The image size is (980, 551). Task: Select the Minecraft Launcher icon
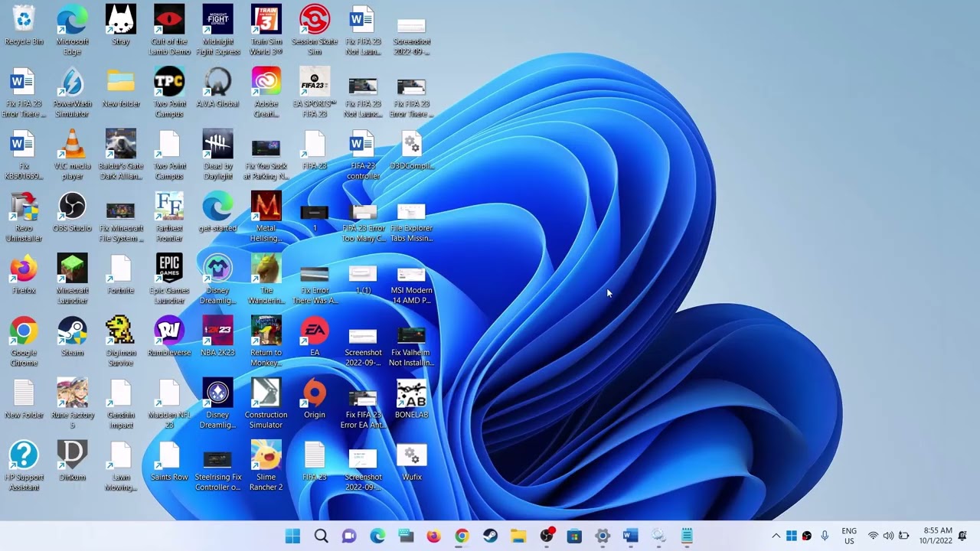click(72, 279)
